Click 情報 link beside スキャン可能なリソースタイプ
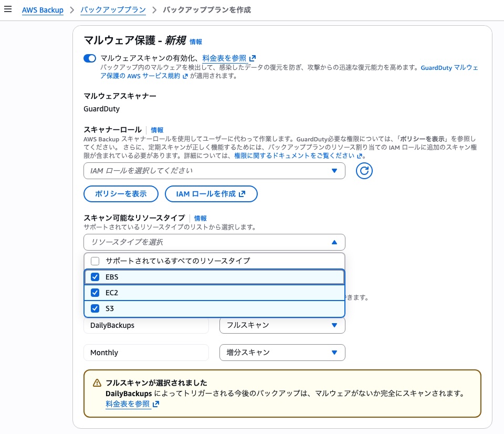 [200, 219]
